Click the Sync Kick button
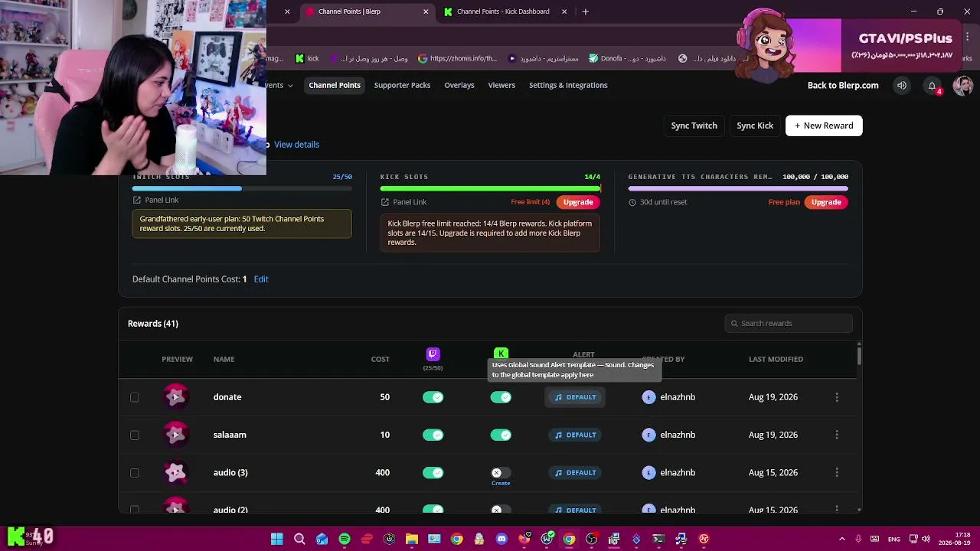 [755, 126]
